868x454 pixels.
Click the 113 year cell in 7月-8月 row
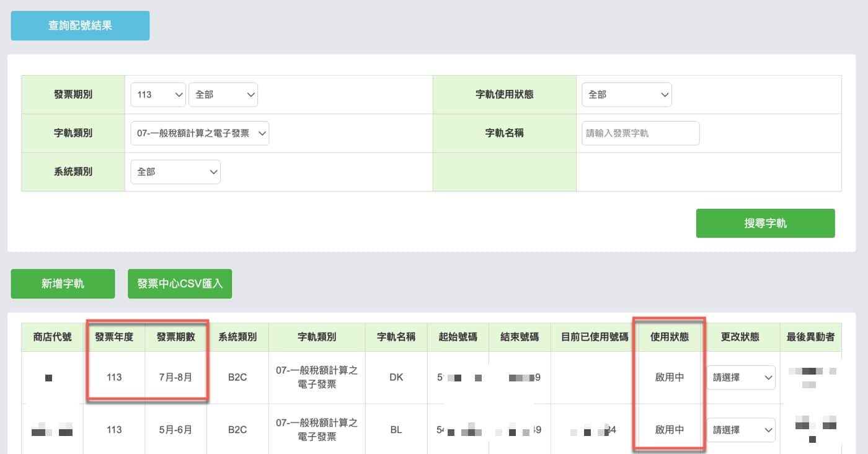coord(114,377)
